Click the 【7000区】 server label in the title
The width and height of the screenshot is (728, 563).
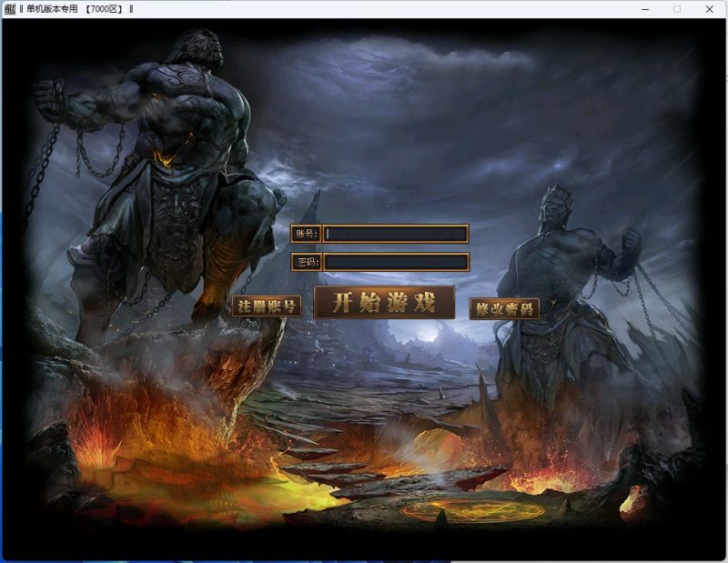103,10
